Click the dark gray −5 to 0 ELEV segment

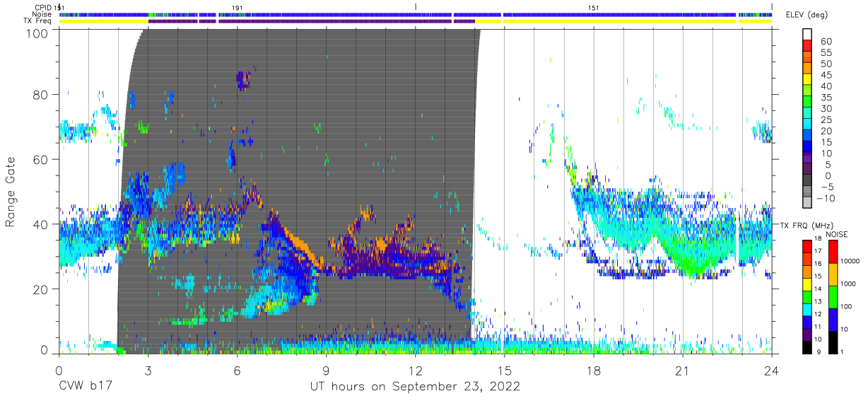[x=807, y=181]
